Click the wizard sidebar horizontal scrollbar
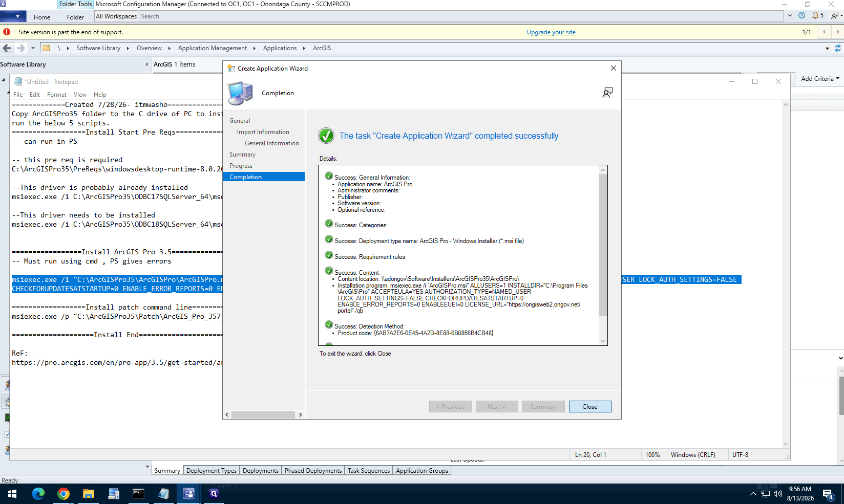 tap(263, 414)
